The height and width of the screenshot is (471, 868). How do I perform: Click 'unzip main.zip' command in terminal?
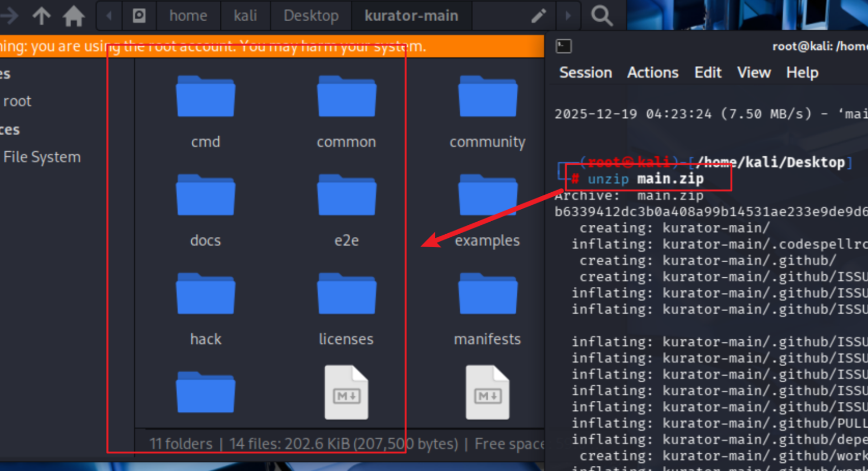click(x=645, y=179)
